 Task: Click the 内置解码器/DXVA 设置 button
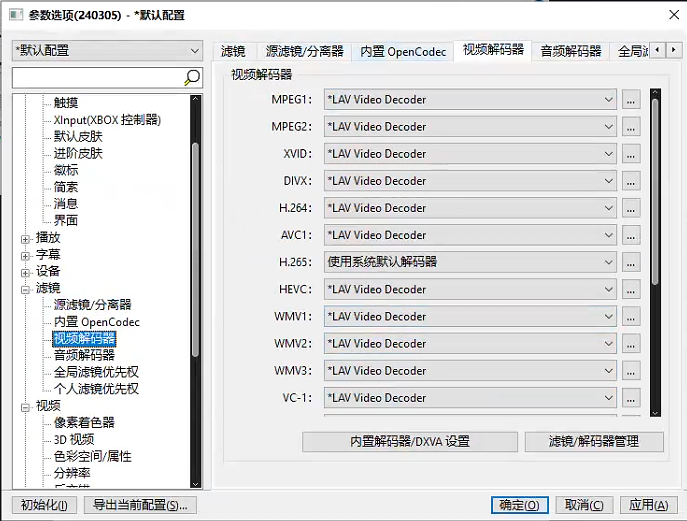410,441
